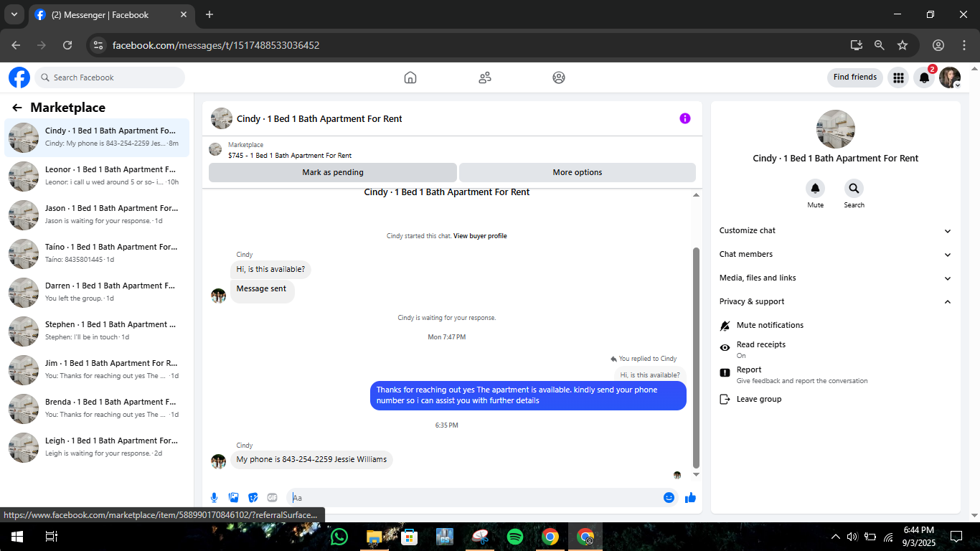The height and width of the screenshot is (551, 980).
Task: Choose a GIF from GIF icon
Action: click(x=272, y=497)
